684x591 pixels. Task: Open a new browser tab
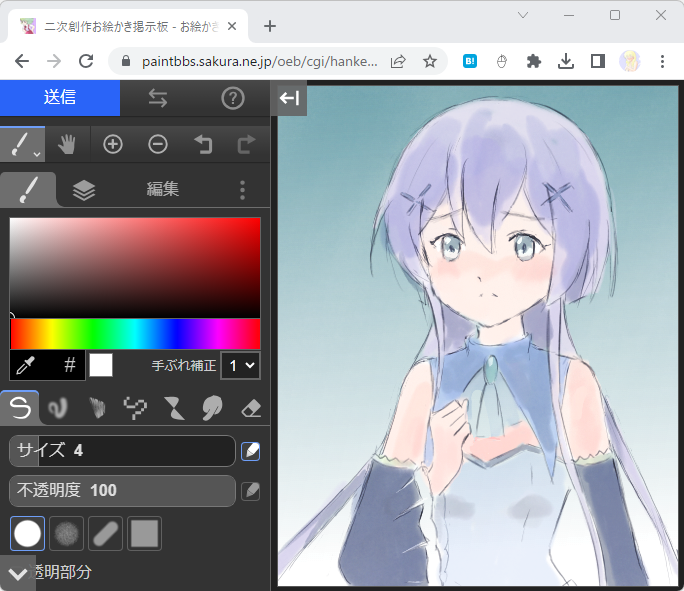(270, 26)
